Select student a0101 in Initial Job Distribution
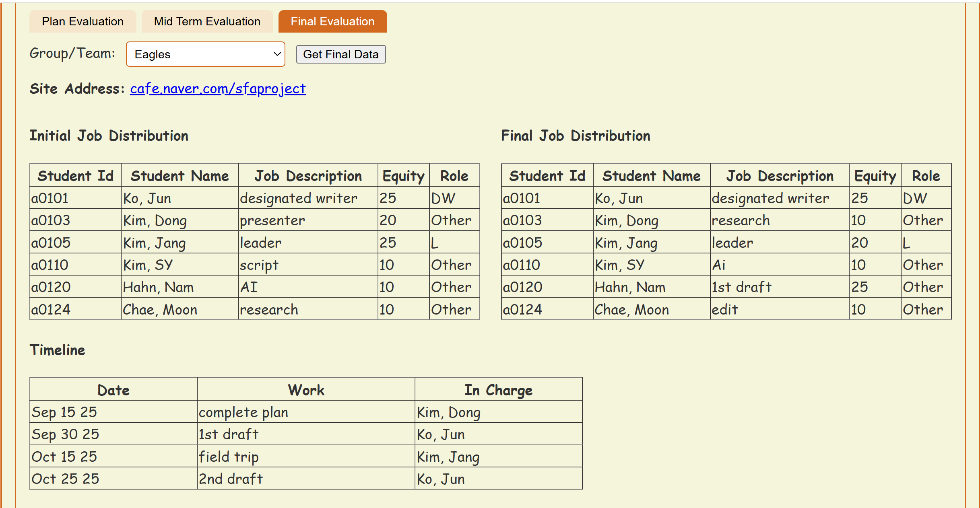This screenshot has height=508, width=980. click(50, 198)
